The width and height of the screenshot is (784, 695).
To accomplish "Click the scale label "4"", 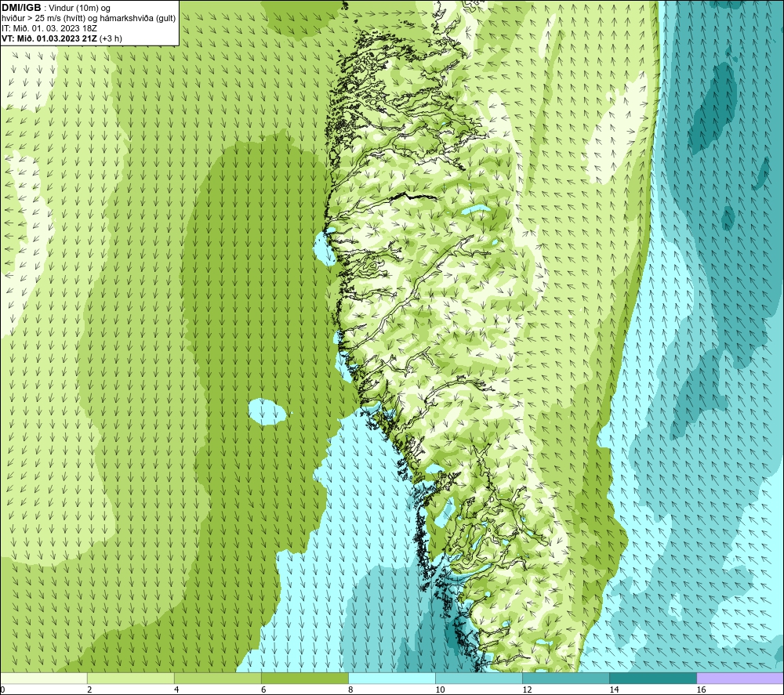I will click(176, 690).
